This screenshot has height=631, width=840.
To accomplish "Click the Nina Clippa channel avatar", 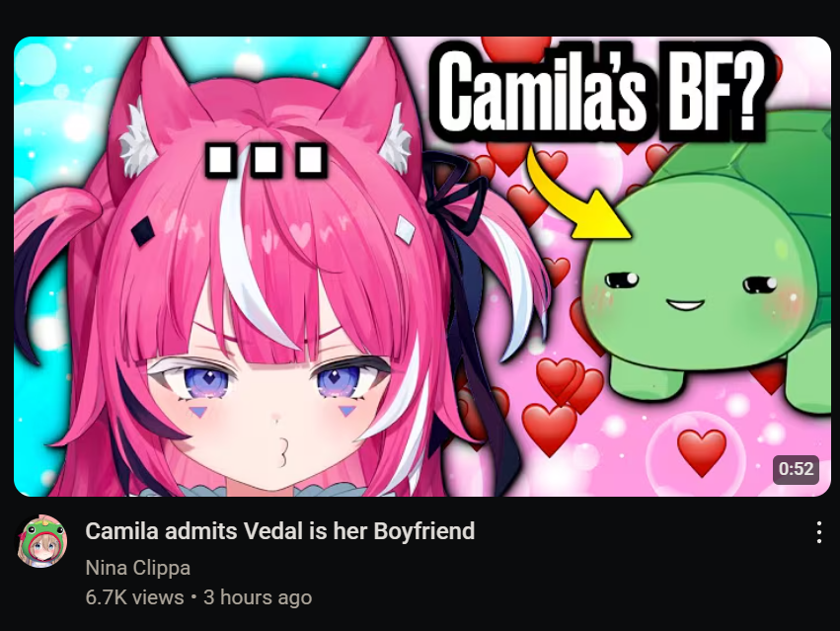I will 41,541.
